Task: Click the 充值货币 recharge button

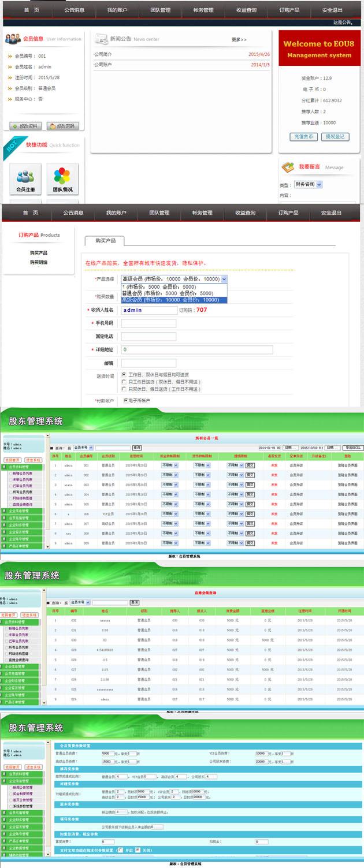Action: 303,137
